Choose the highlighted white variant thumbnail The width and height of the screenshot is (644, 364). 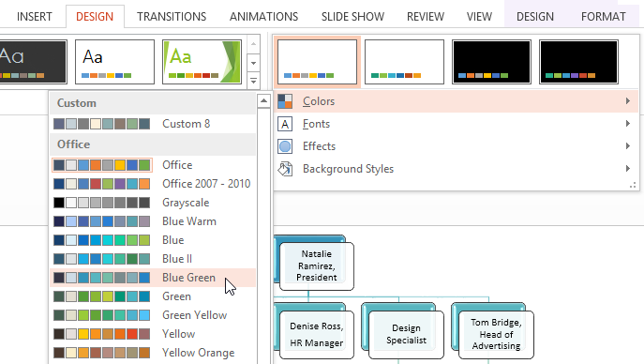click(317, 62)
